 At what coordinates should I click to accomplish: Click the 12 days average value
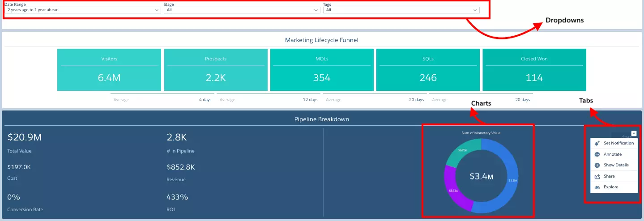[310, 100]
